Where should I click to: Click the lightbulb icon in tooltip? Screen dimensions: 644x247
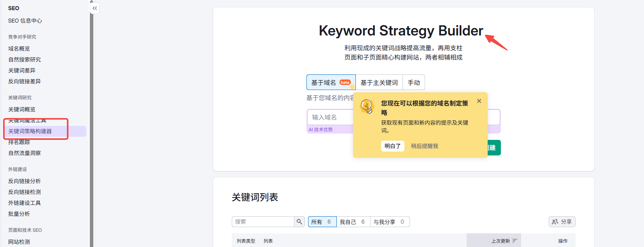[x=367, y=106]
